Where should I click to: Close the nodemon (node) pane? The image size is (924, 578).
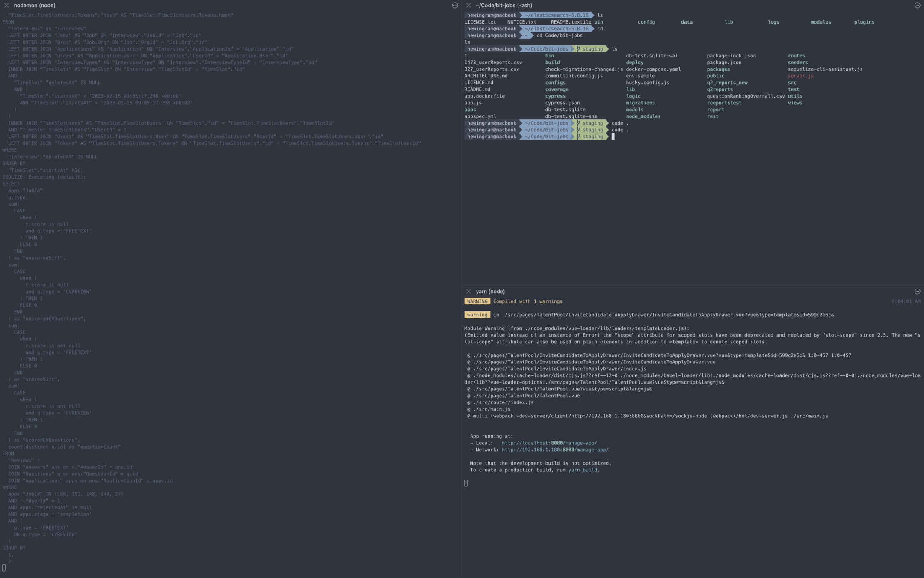coord(6,6)
